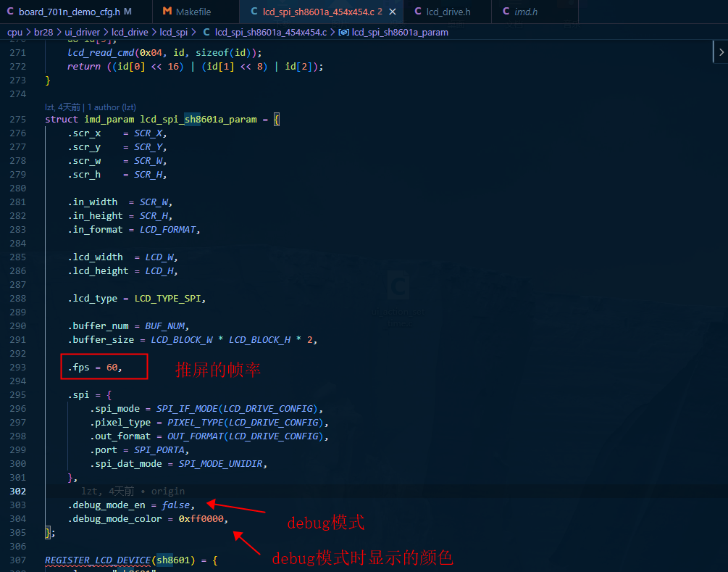This screenshot has height=572, width=728.
Task: Click the Makefile tab's M icon
Action: 167,12
